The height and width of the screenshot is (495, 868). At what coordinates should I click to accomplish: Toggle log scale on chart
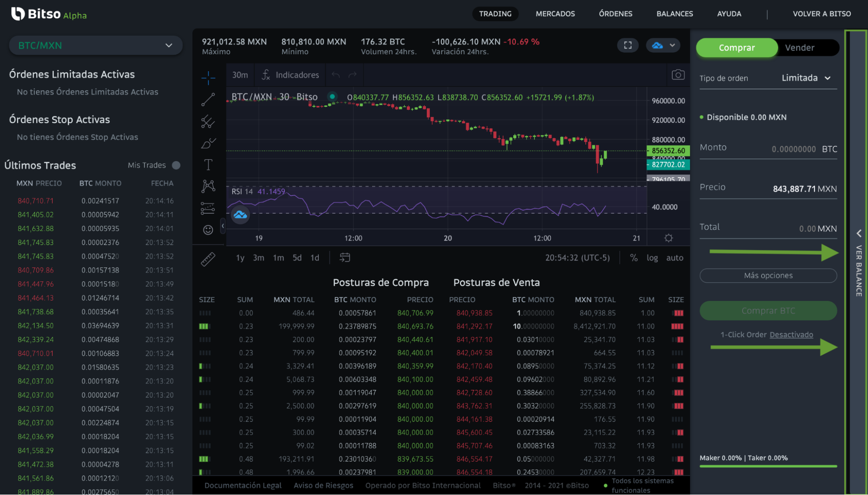pos(652,257)
